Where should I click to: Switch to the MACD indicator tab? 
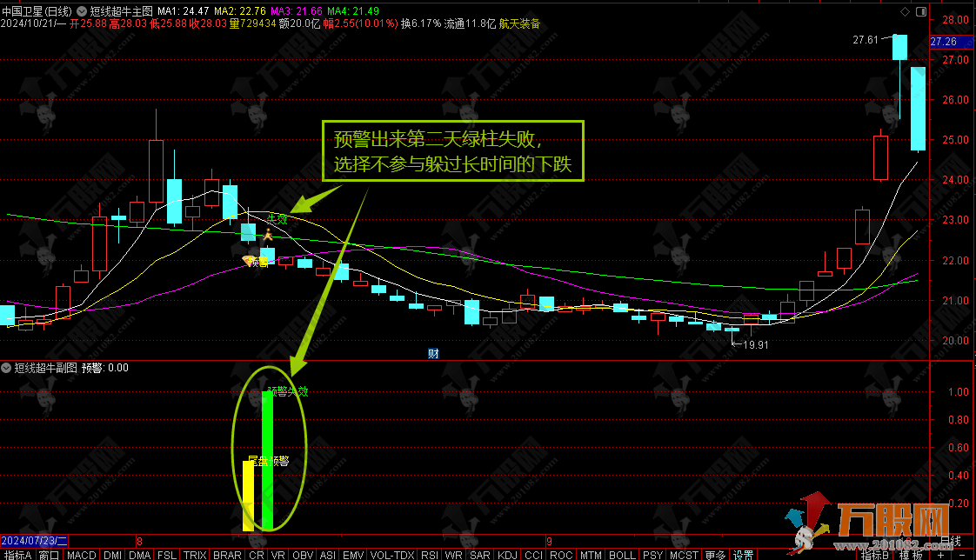81,554
